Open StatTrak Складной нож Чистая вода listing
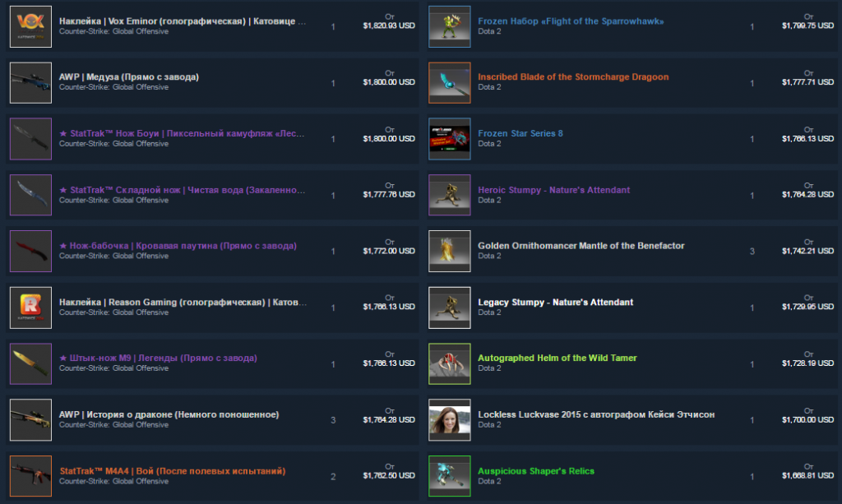Image resolution: width=842 pixels, height=504 pixels. click(x=182, y=190)
